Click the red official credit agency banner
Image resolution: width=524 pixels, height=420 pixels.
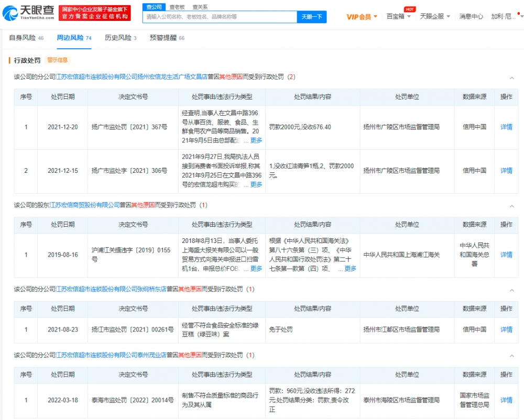tap(94, 13)
